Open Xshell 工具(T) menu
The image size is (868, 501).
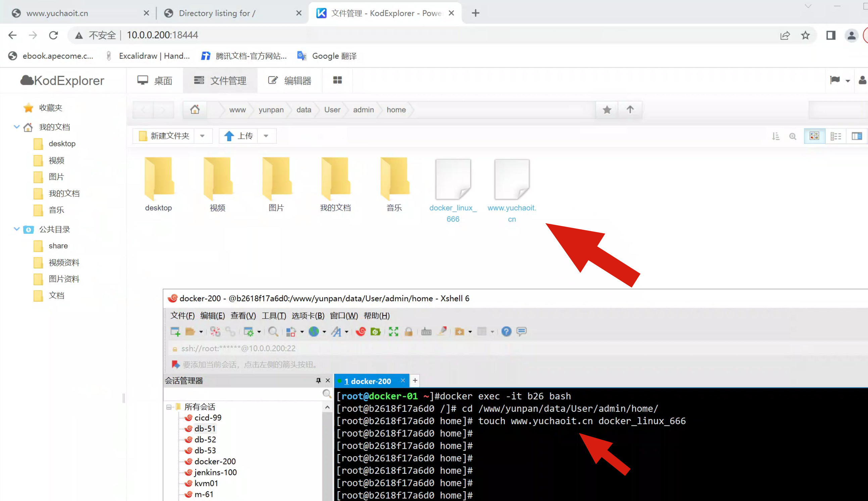(274, 316)
